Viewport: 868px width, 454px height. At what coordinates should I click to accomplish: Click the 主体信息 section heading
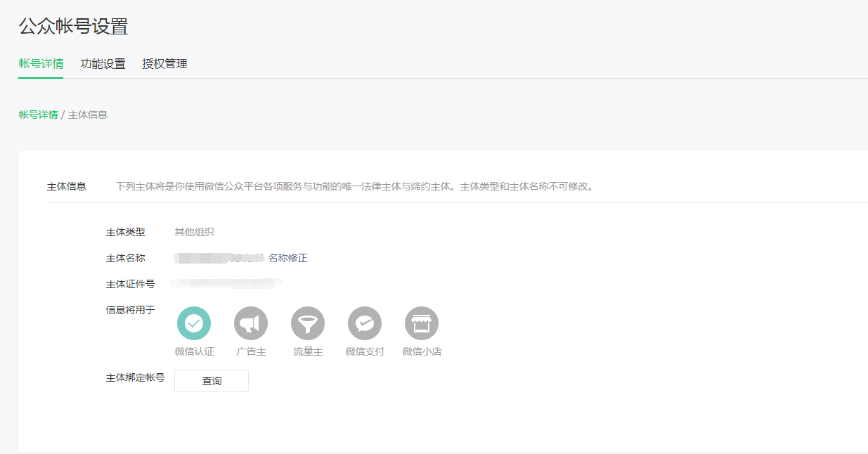click(x=67, y=186)
